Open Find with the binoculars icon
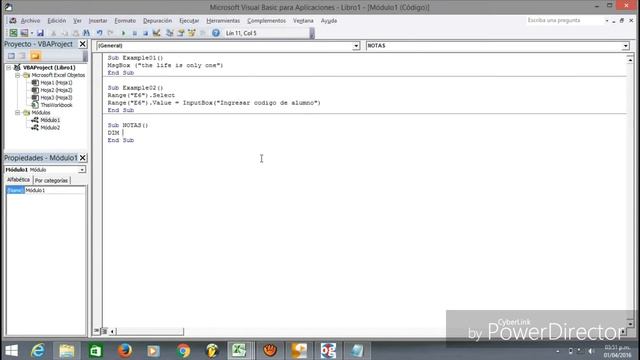The image size is (640, 360). pyautogui.click(x=87, y=33)
